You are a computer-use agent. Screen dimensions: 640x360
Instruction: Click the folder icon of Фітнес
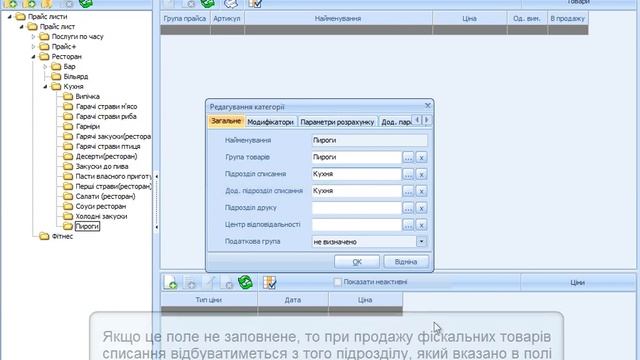[44, 236]
